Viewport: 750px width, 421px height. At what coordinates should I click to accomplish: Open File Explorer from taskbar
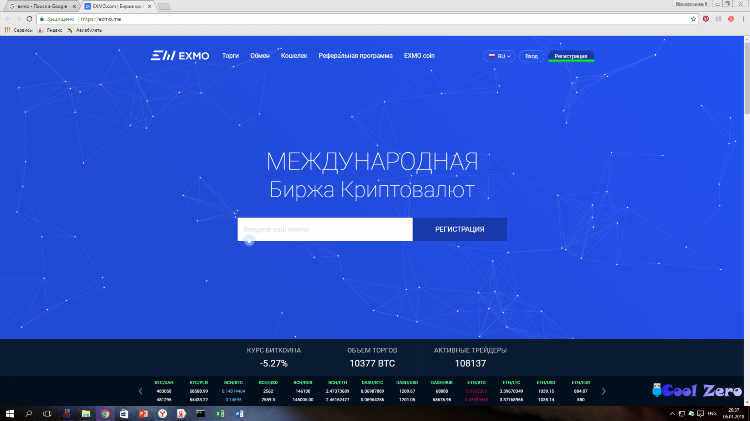point(86,413)
